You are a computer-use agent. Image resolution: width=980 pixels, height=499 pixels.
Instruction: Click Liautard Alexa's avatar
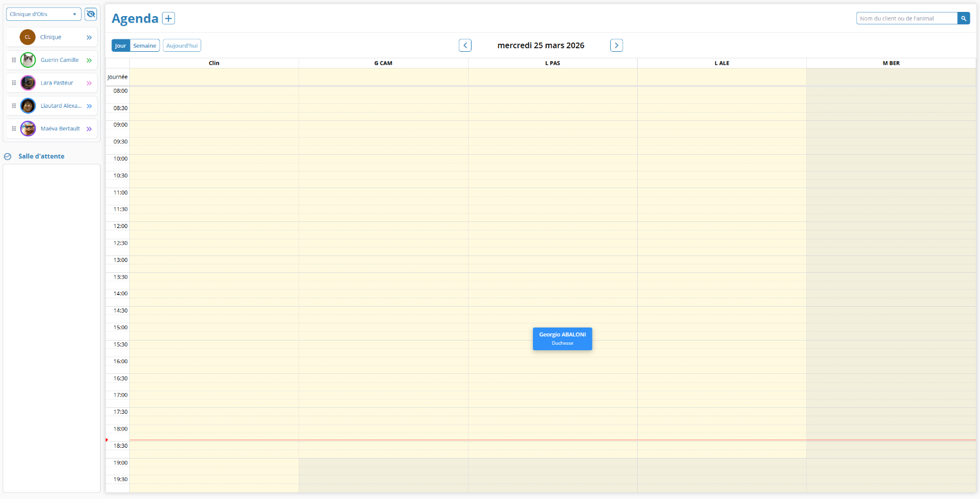coord(28,106)
